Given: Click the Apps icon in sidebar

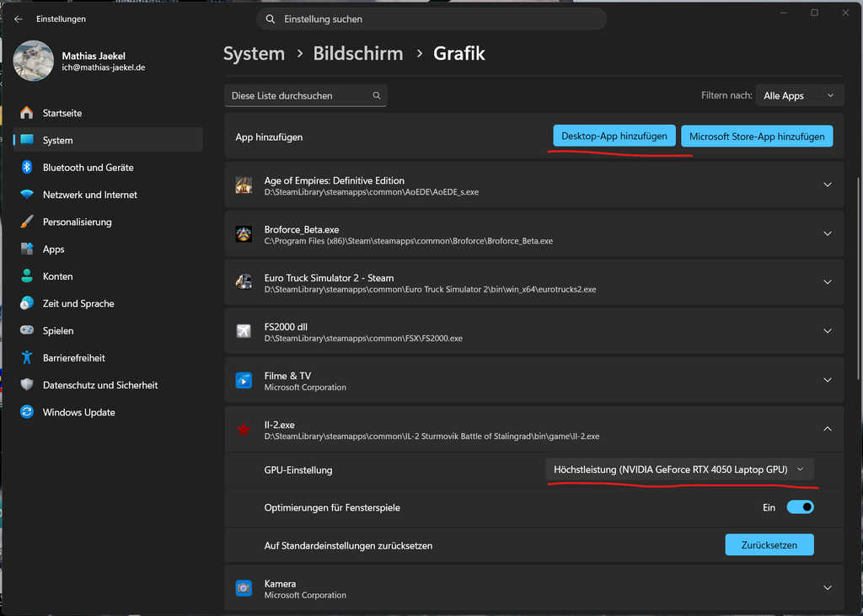Looking at the screenshot, I should [x=26, y=249].
